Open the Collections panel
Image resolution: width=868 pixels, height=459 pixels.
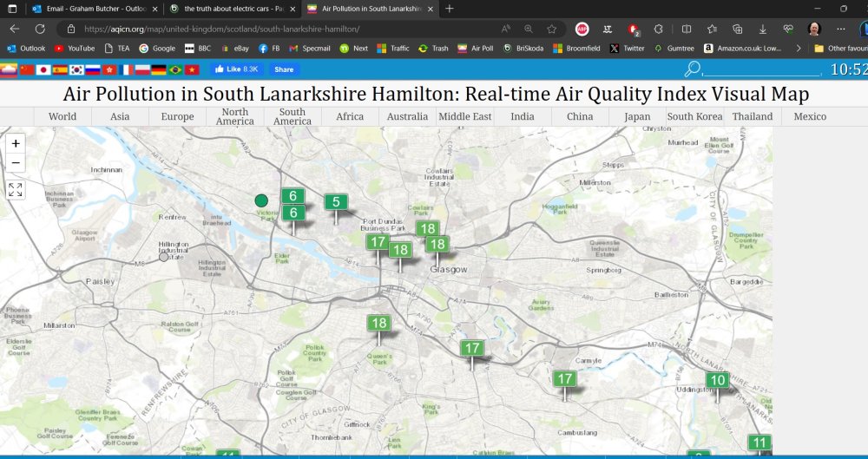(x=737, y=30)
